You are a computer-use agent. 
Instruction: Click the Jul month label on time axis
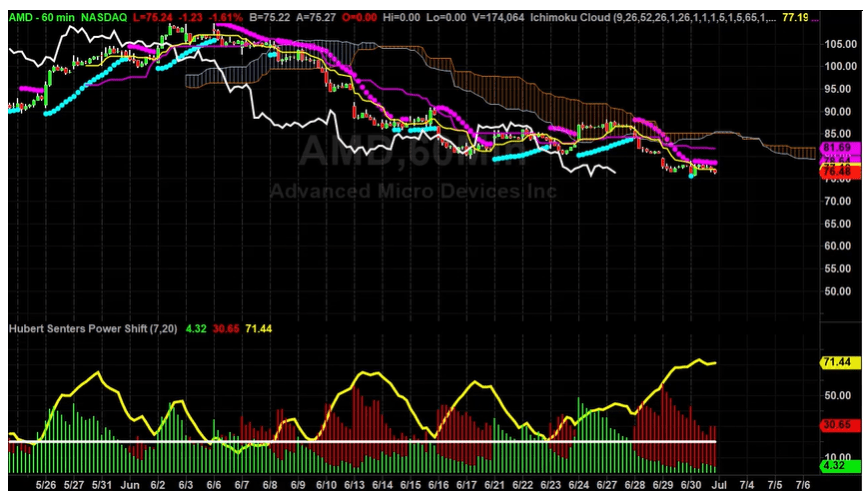pyautogui.click(x=719, y=485)
